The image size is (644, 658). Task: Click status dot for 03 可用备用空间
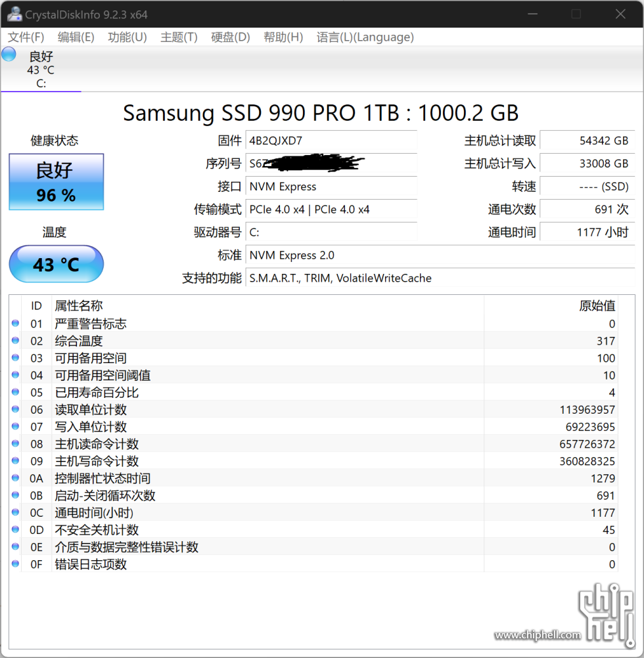(16, 357)
